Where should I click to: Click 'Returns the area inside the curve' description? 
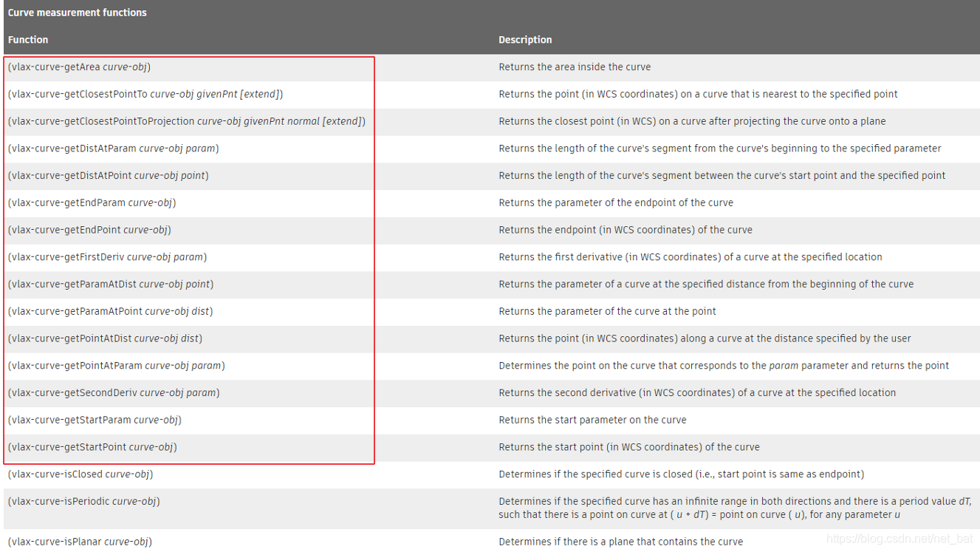575,67
